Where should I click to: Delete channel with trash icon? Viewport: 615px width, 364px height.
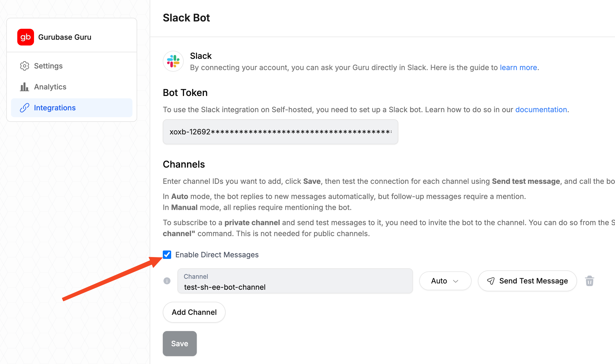[589, 281]
